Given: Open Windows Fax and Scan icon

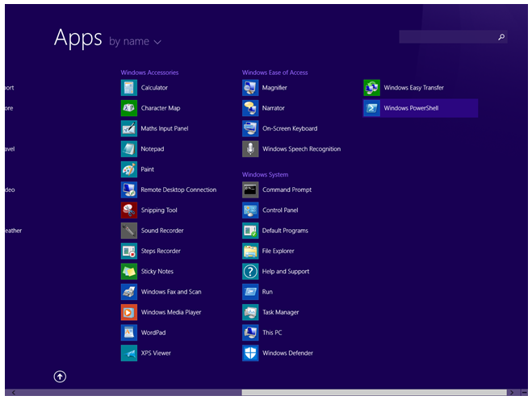Looking at the screenshot, I should pos(129,292).
